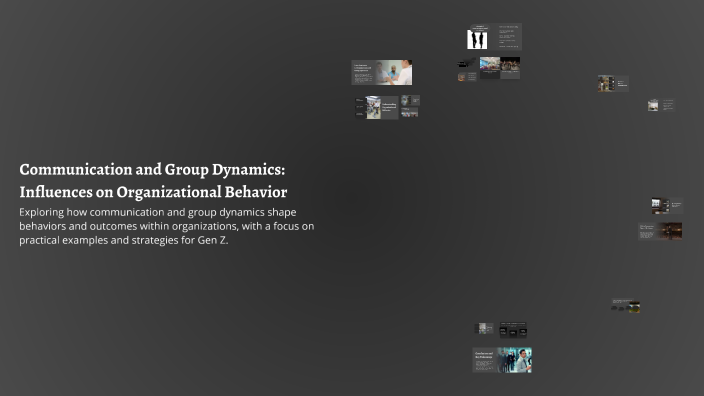
Task: Open the slide with three dark stat boxes
Action: pyautogui.click(x=513, y=330)
